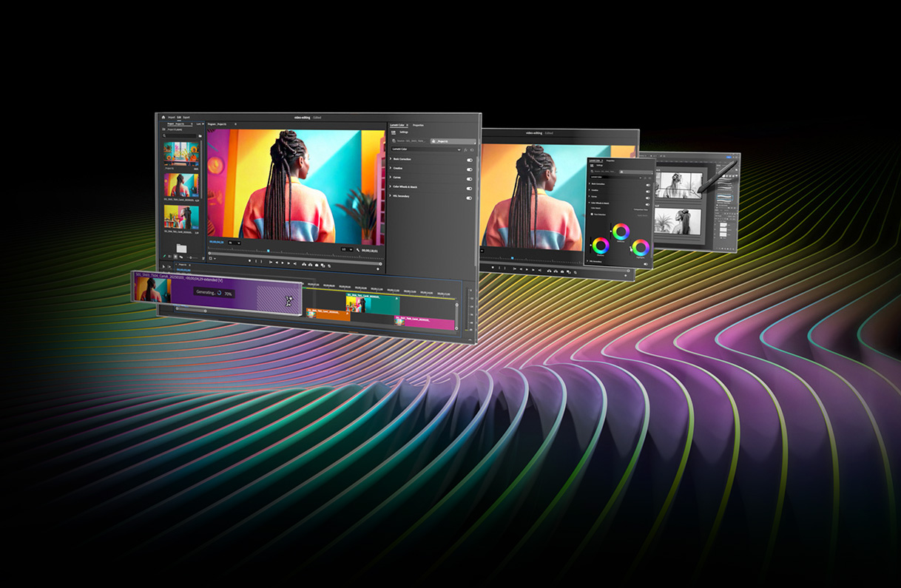
Task: Click the fx bypass icon in the main Lumetri panel
Action: point(464,149)
